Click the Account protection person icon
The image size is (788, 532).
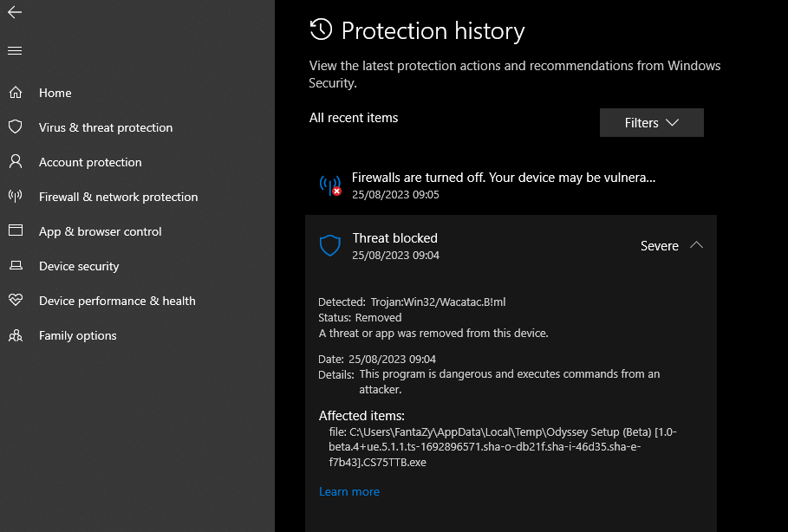[16, 161]
